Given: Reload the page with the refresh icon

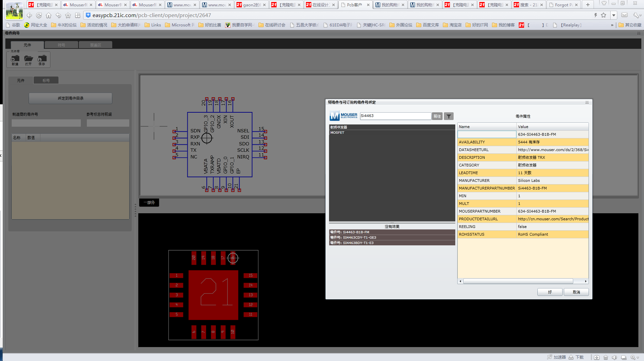Looking at the screenshot, I should pyautogui.click(x=39, y=15).
